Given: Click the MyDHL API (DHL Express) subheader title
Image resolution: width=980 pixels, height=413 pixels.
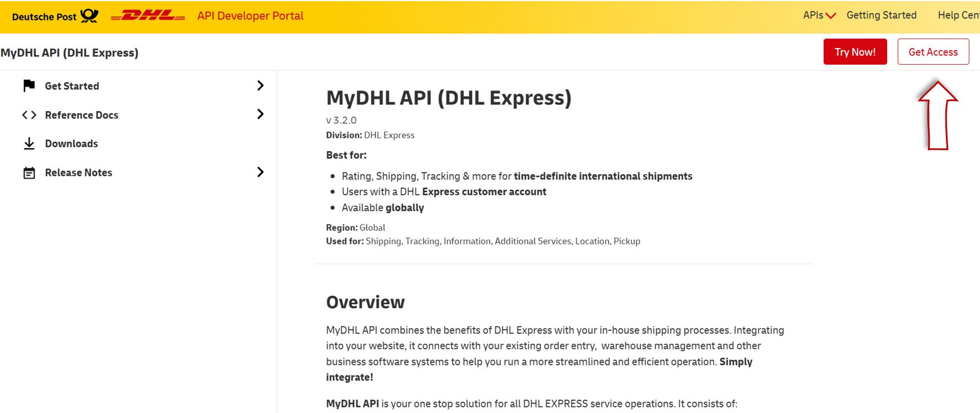Looking at the screenshot, I should 70,52.
